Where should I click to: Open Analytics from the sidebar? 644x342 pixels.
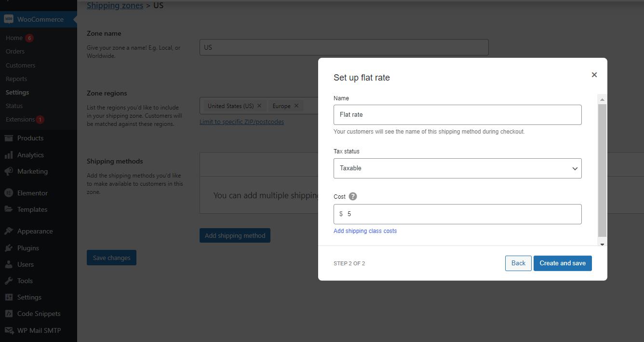pyautogui.click(x=30, y=155)
